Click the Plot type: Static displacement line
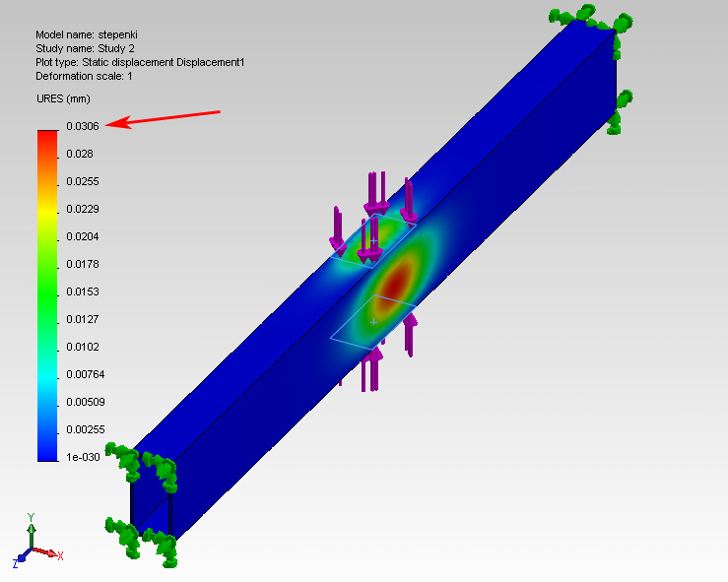728x582 pixels. pos(140,62)
